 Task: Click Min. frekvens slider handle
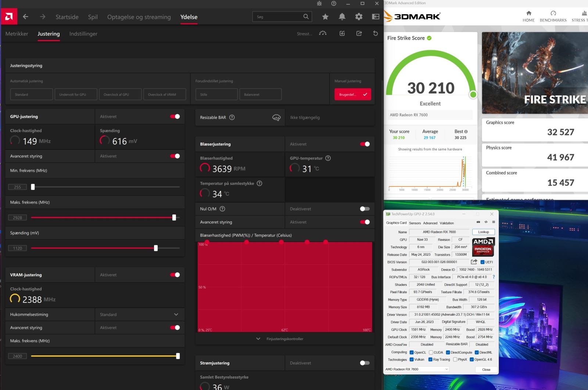33,187
